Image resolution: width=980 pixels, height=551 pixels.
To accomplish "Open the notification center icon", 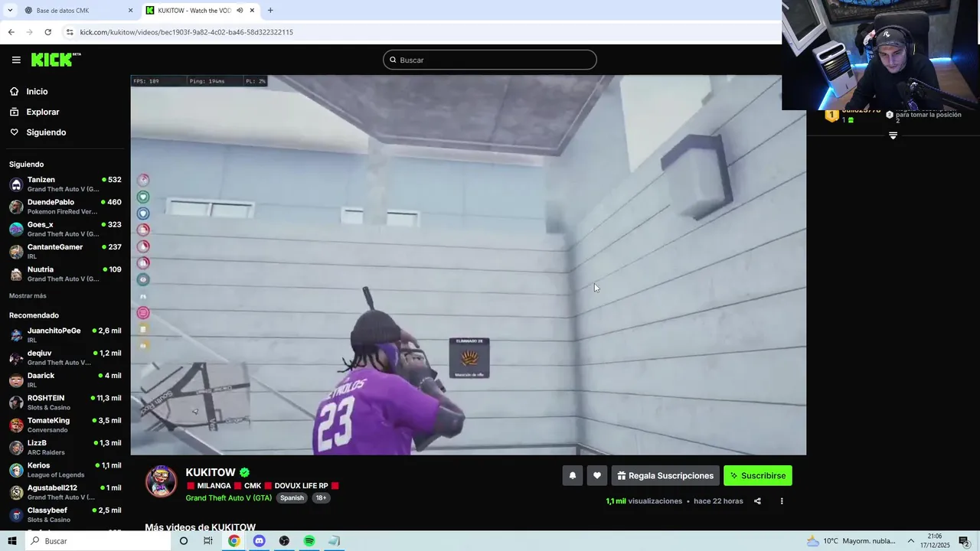I will (x=965, y=541).
